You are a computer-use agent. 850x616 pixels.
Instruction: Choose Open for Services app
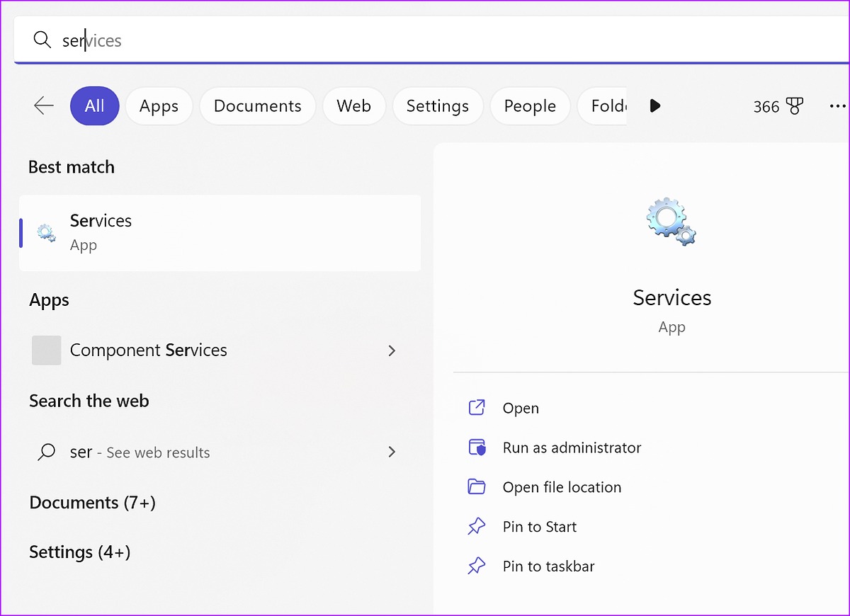pos(521,409)
